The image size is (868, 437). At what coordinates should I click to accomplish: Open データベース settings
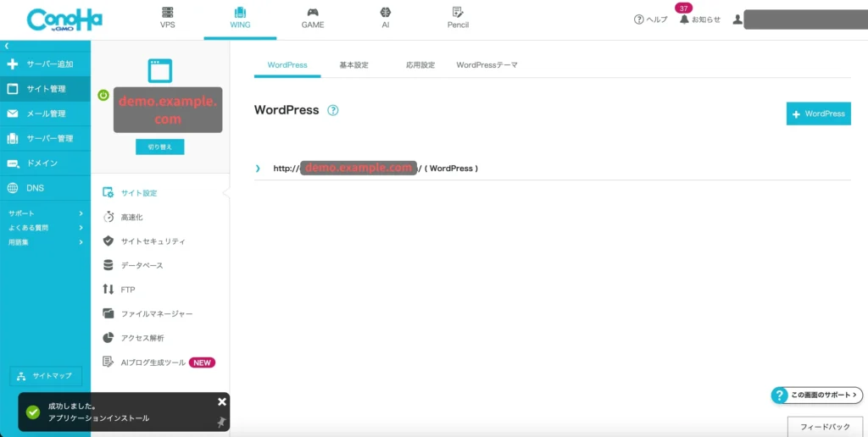point(133,266)
